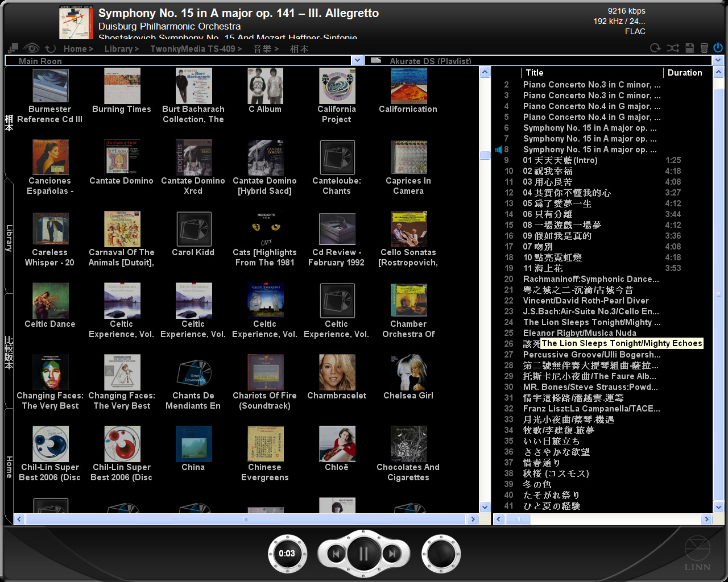Pause playback with the center button
Screen dimensions: 728x582
(x=363, y=554)
